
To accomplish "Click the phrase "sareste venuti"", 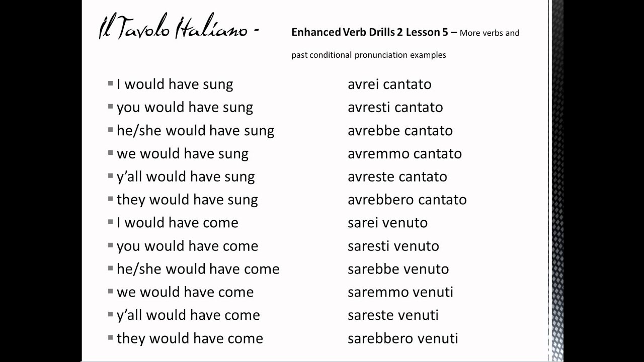I will tap(393, 315).
